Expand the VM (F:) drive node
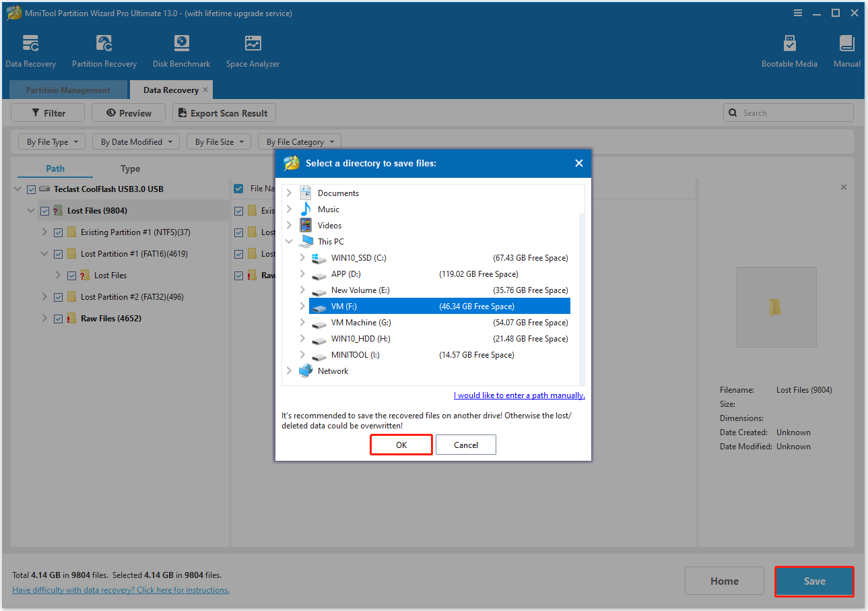The image size is (868, 611). pyautogui.click(x=302, y=306)
